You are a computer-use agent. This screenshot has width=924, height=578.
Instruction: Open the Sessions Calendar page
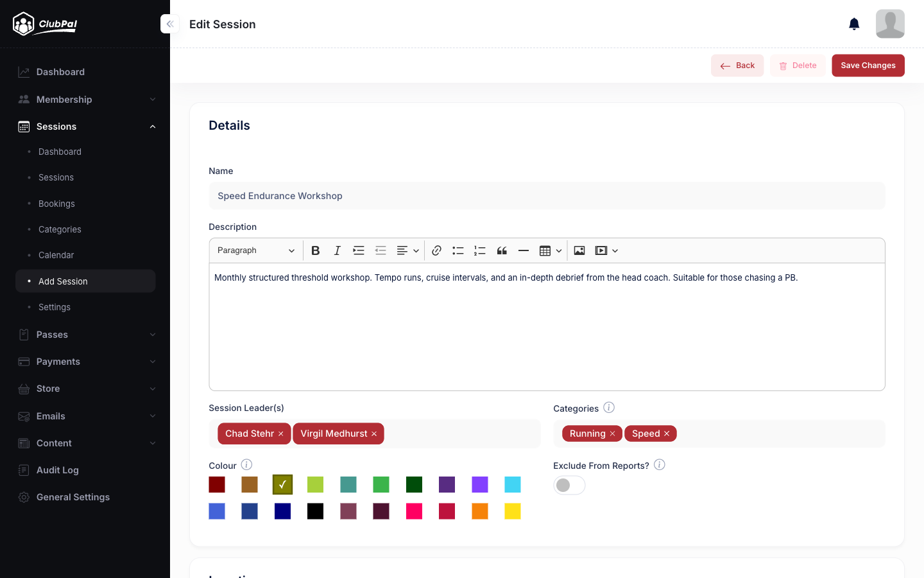point(56,255)
